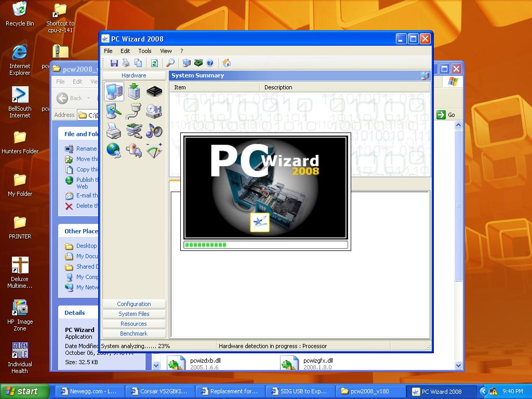Screen dimensions: 532x399
Task: Select the Drives CD and disk icon
Action: pos(154,111)
